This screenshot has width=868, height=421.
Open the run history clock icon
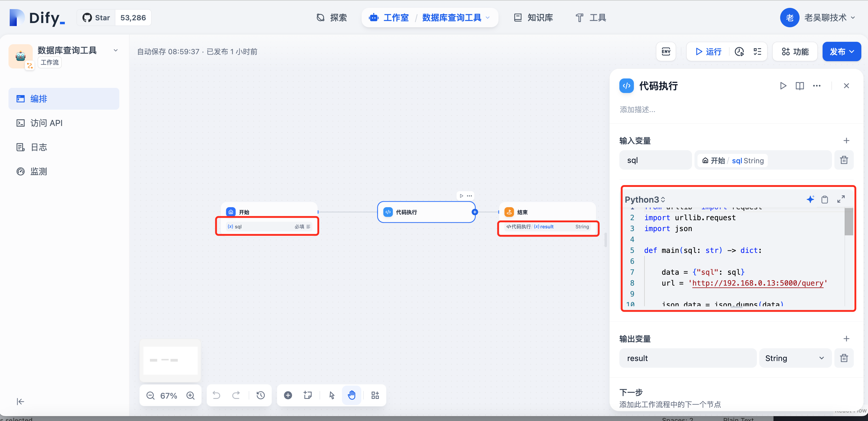(739, 51)
